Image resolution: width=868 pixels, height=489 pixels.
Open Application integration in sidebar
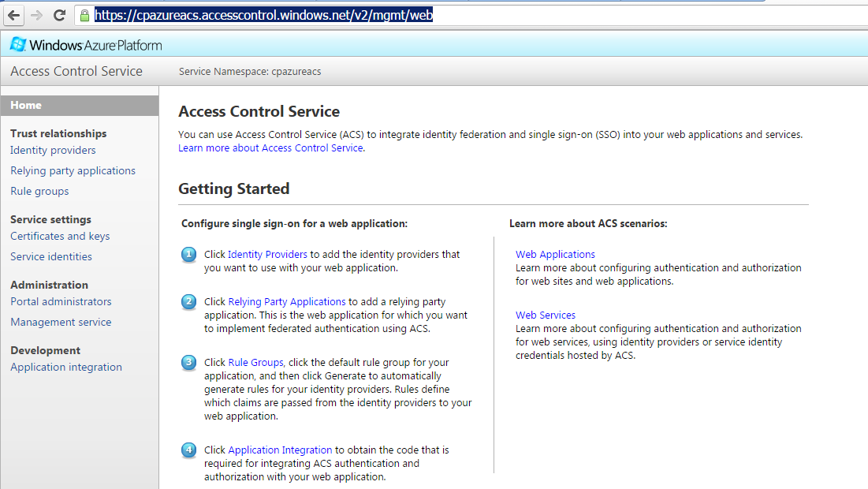66,367
